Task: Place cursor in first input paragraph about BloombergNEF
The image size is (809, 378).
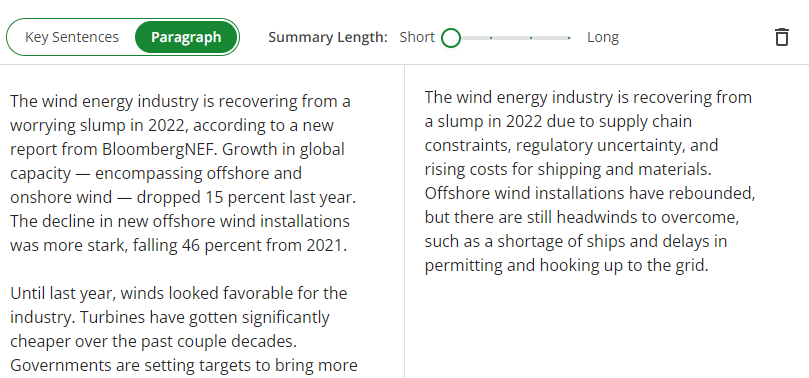Action: 183,173
